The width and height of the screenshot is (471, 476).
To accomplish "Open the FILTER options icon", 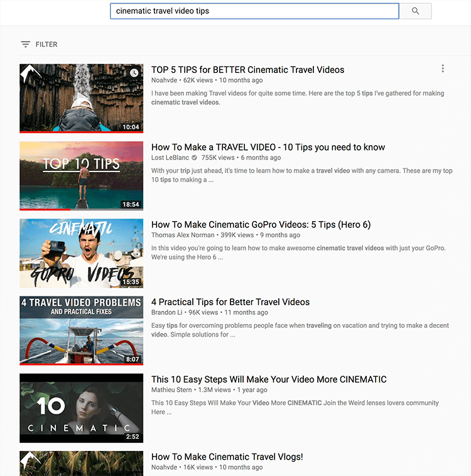I will pos(26,45).
